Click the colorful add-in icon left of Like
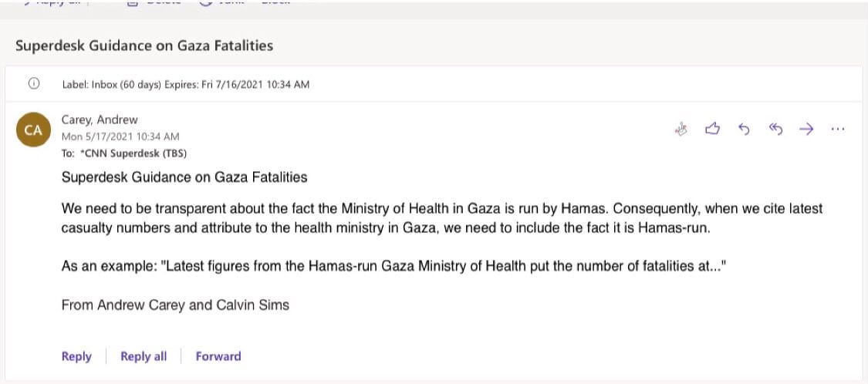The width and height of the screenshot is (868, 384). click(x=681, y=130)
